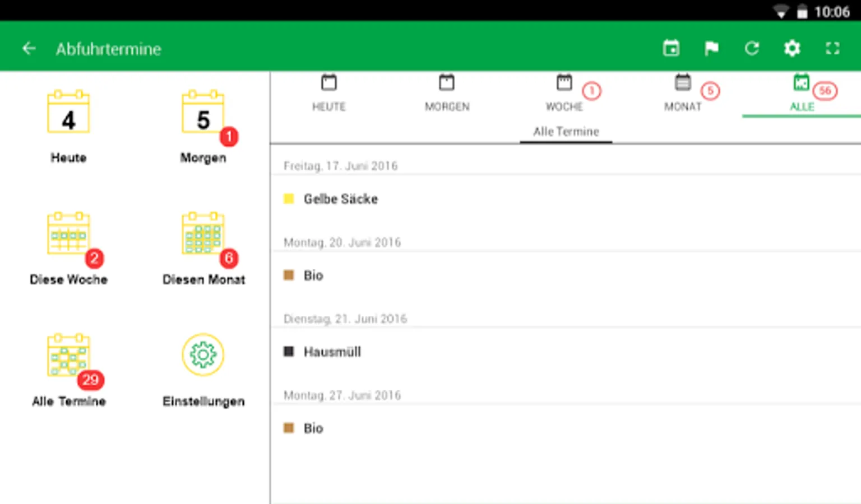Viewport: 861px width, 504px height.
Task: Open the Heute calendar tile
Action: 68,127
